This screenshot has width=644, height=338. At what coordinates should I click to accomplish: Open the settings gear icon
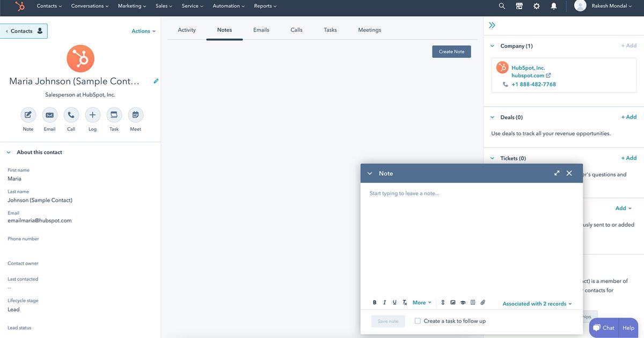[536, 6]
